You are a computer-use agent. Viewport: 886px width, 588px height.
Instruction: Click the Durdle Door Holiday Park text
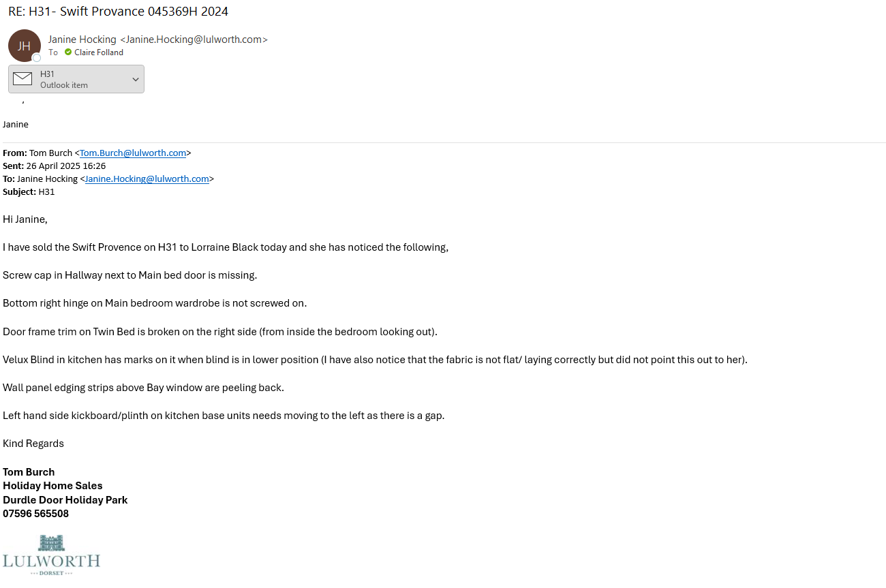(x=65, y=500)
